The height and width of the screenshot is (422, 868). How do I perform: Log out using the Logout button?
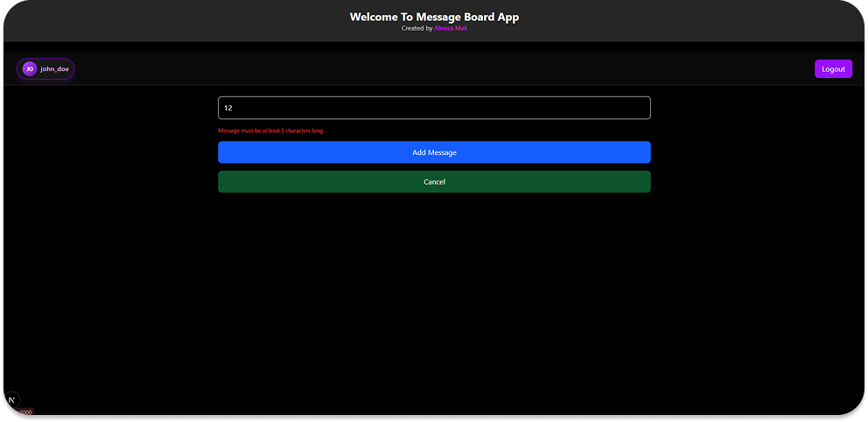tap(833, 69)
